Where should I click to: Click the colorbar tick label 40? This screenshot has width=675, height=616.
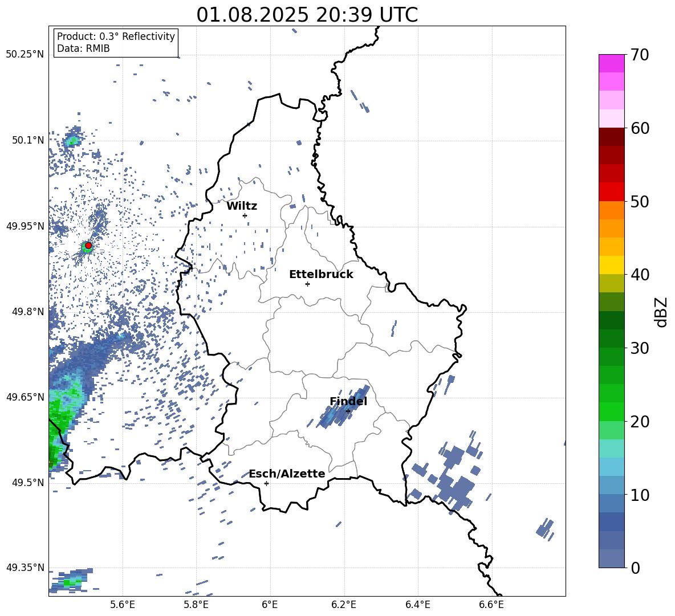pos(640,275)
